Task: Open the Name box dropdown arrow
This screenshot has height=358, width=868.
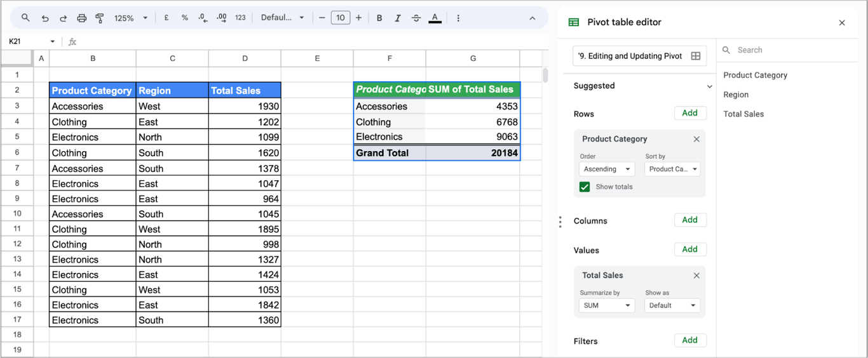Action: coord(52,42)
